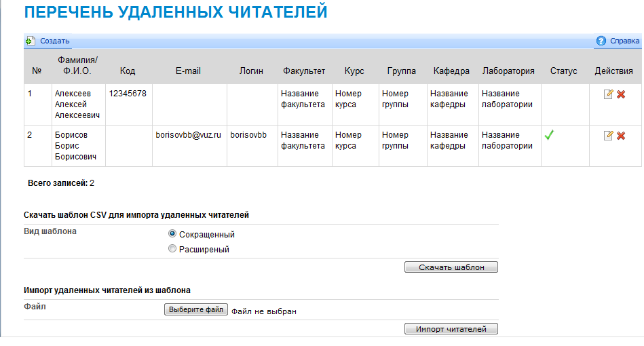
Task: Click the code cell 12345678
Action: pyautogui.click(x=128, y=94)
